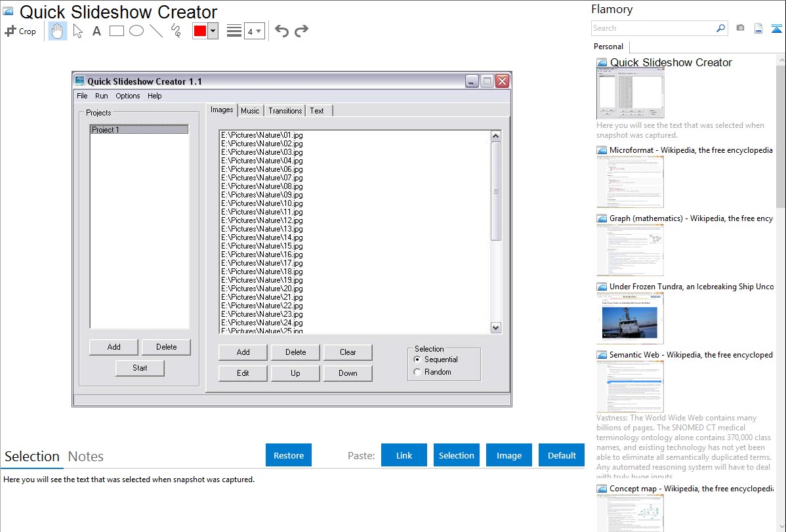Redo the last undone action

[301, 31]
